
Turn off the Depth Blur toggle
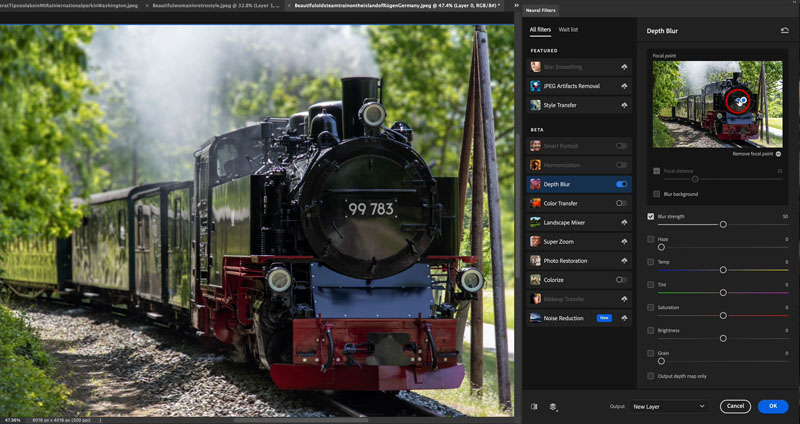[621, 184]
